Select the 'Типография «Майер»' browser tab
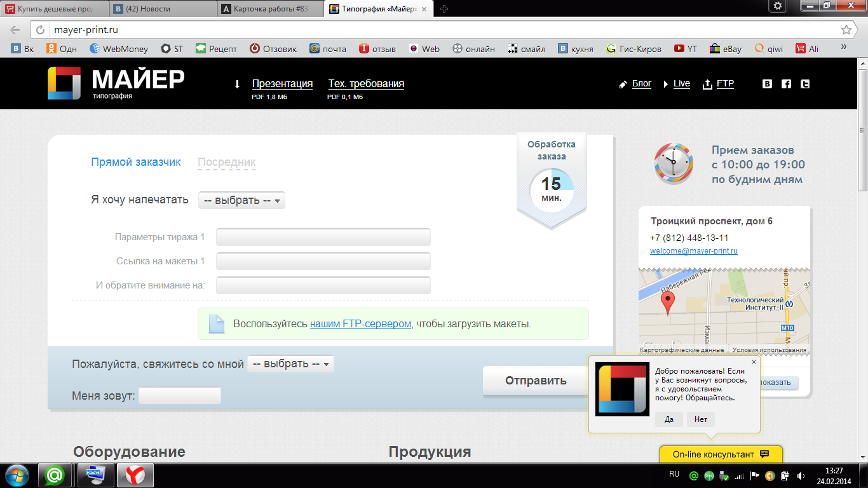 [x=379, y=9]
